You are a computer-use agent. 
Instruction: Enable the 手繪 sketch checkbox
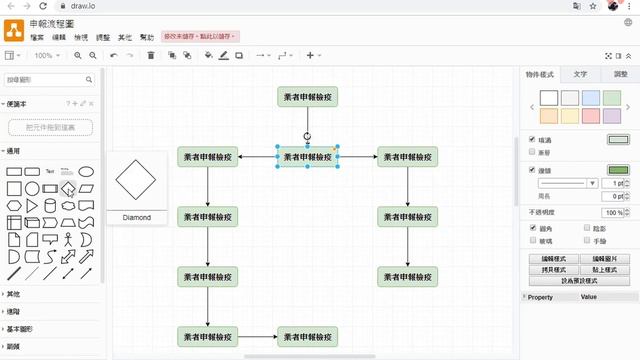click(587, 240)
